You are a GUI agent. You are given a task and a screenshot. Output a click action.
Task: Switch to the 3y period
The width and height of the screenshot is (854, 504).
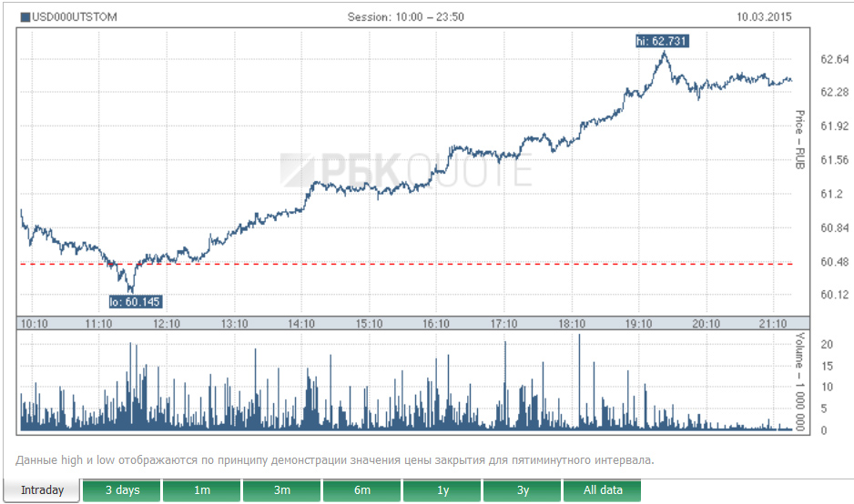click(x=523, y=490)
